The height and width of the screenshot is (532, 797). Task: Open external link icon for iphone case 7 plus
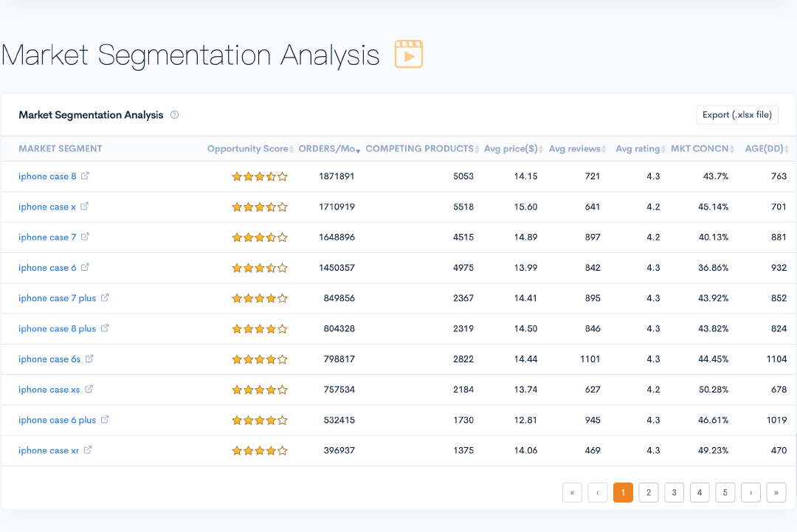(105, 298)
